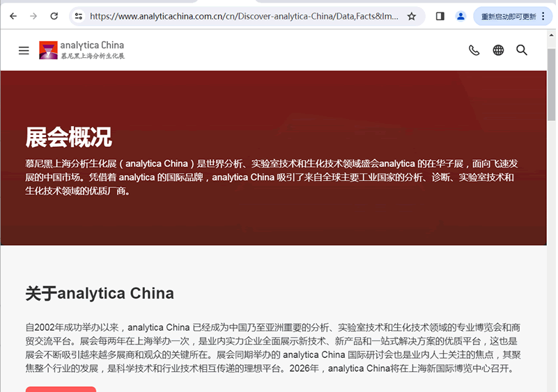Bookmark this page with the star icon
This screenshot has width=558, height=392.
pos(412,16)
